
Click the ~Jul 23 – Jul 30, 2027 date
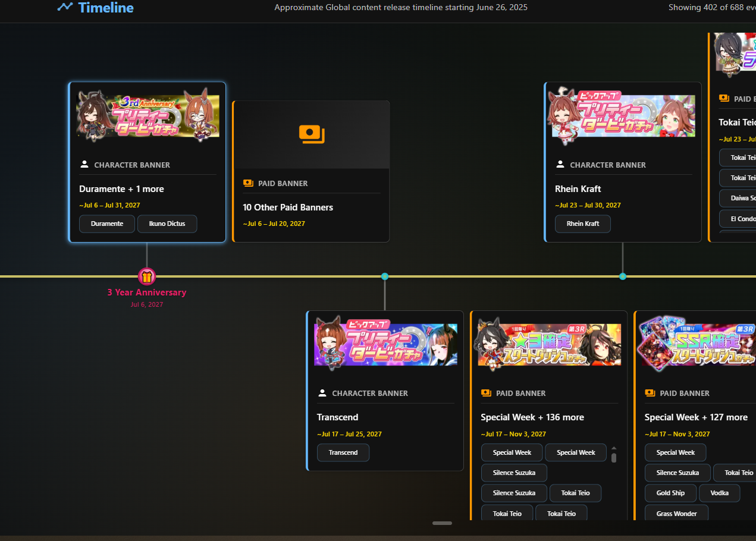588,205
